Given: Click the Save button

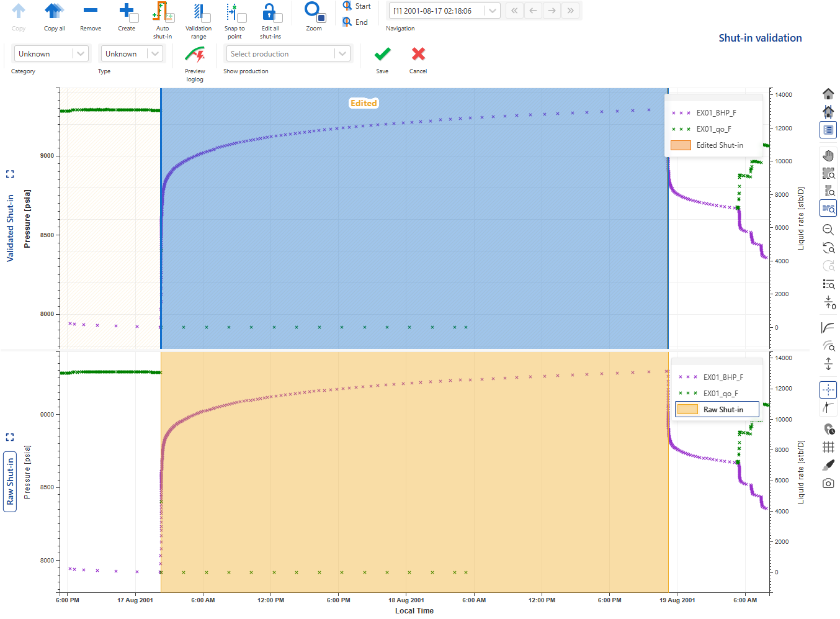Looking at the screenshot, I should click(x=382, y=55).
